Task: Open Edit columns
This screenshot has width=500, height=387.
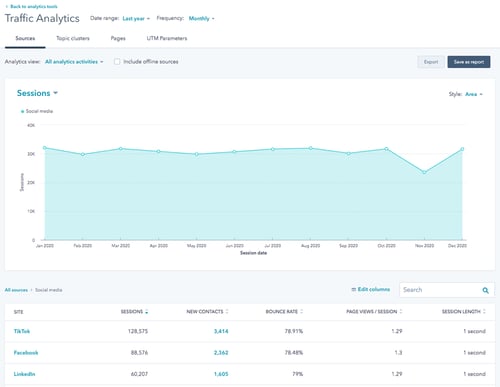Action: 370,289
